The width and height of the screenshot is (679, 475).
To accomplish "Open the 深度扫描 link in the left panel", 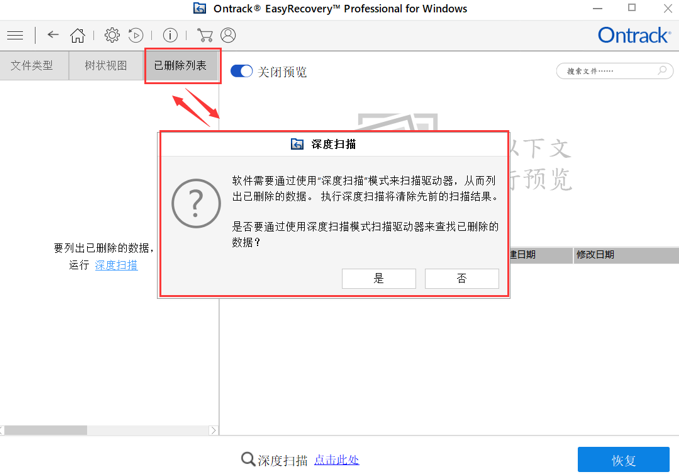I will 116,265.
